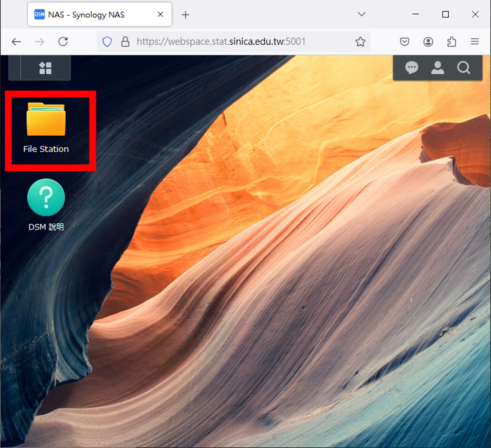Open the DSM user options menu
The width and height of the screenshot is (491, 448).
pyautogui.click(x=437, y=68)
